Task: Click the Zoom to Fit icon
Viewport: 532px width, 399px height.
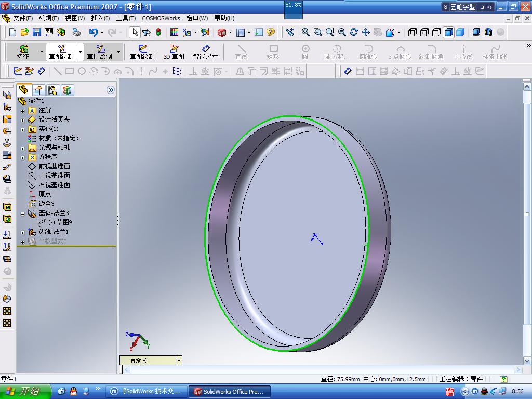Action: pos(305,32)
